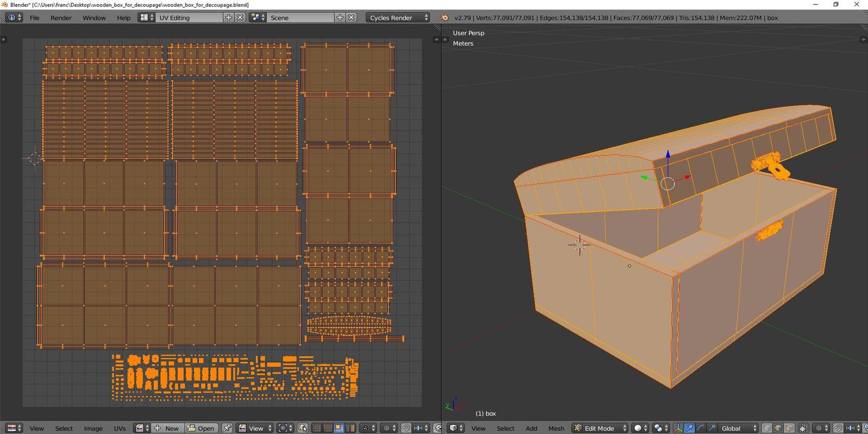868x434 pixels.
Task: Open UVs menu in UV editor
Action: (x=120, y=428)
